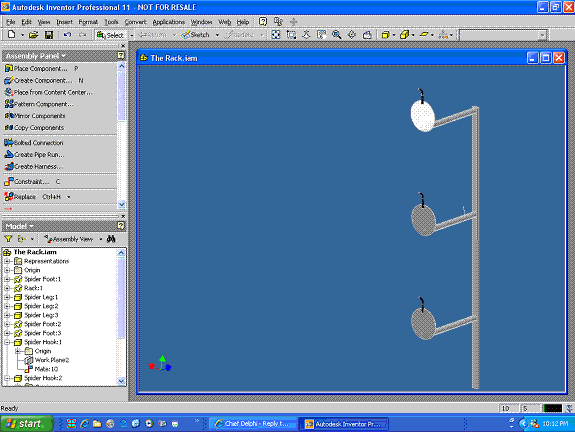Open the Edit menu

click(26, 22)
